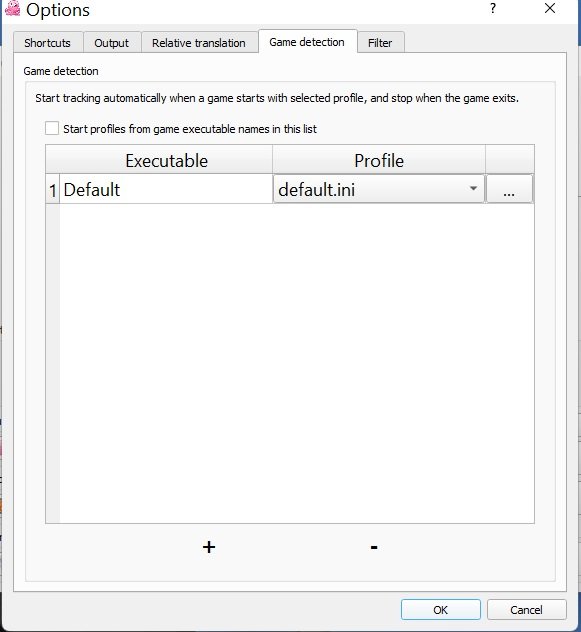
Task: Click the question mark help button
Action: point(493,8)
